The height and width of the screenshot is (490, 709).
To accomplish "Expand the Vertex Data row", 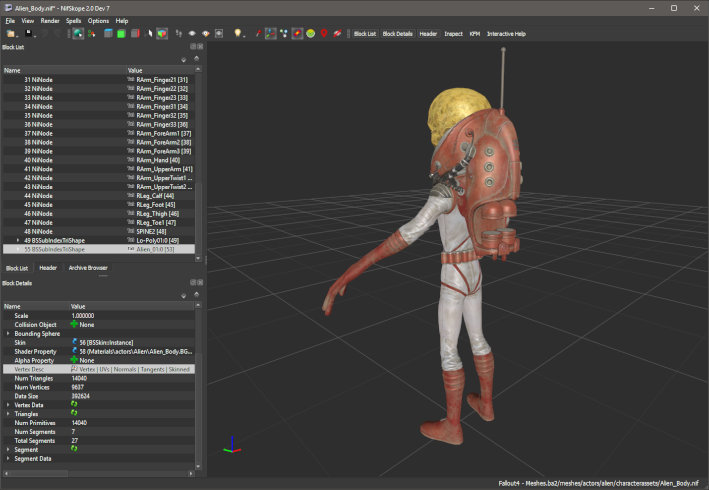I will tap(8, 405).
